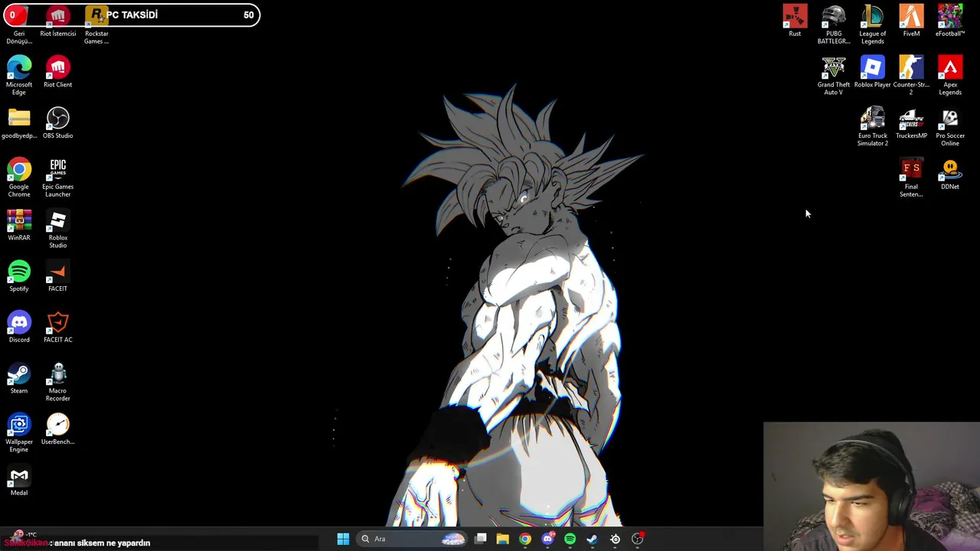980x551 pixels.
Task: Open File Explorer from the taskbar
Action: [x=503, y=539]
